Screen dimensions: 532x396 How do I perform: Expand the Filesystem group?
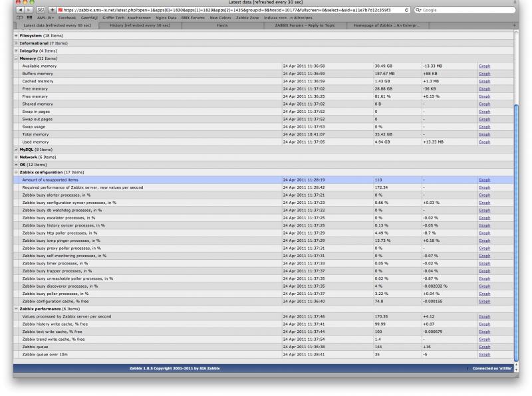tap(16, 36)
